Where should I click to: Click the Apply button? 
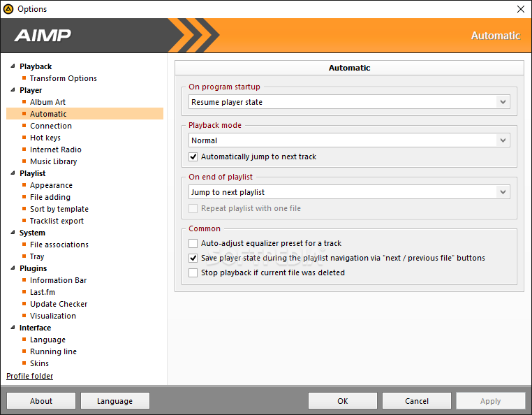[x=491, y=401]
